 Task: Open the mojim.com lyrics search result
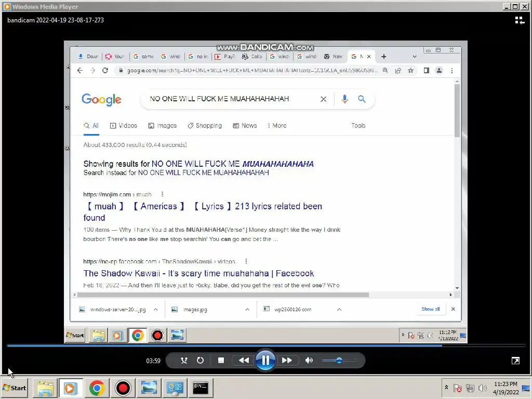tap(203, 212)
